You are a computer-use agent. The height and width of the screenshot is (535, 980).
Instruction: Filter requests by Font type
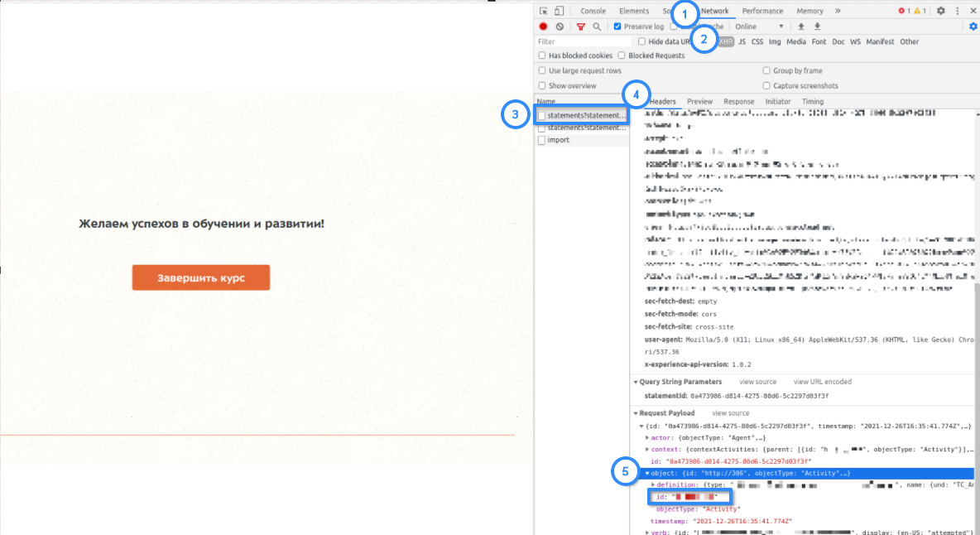click(819, 41)
